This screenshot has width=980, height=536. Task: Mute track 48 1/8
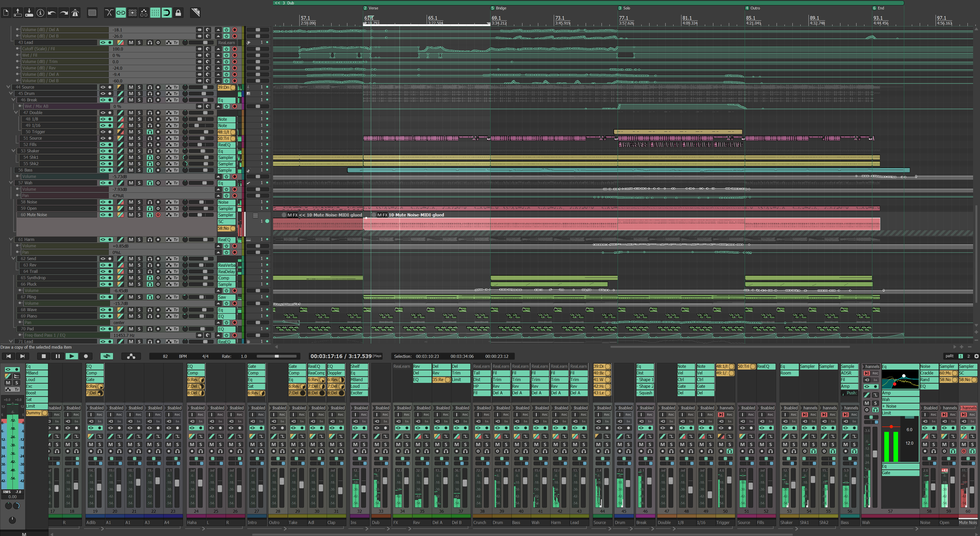pos(131,119)
